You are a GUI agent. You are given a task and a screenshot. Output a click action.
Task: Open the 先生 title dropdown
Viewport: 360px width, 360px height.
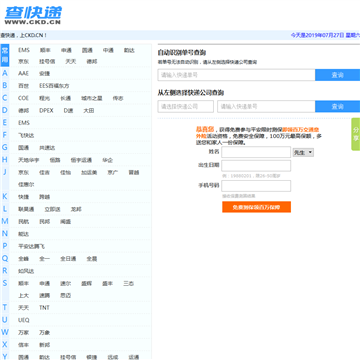pyautogui.click(x=303, y=152)
